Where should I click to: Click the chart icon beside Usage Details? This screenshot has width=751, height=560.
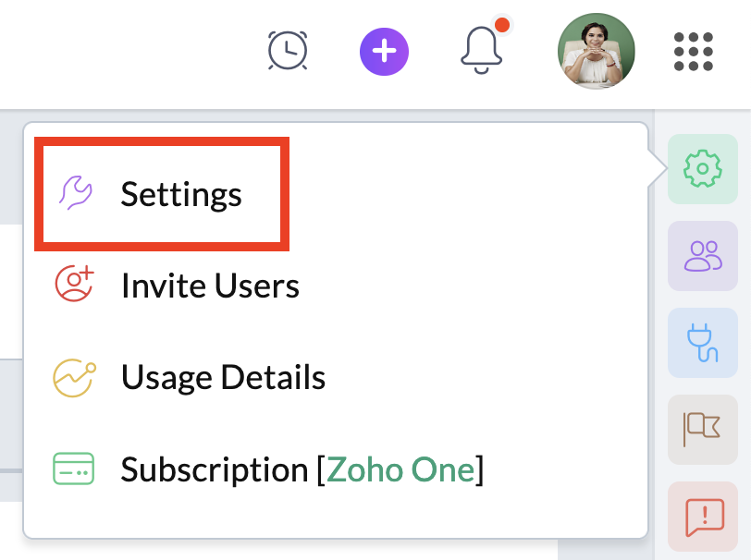pos(75,377)
